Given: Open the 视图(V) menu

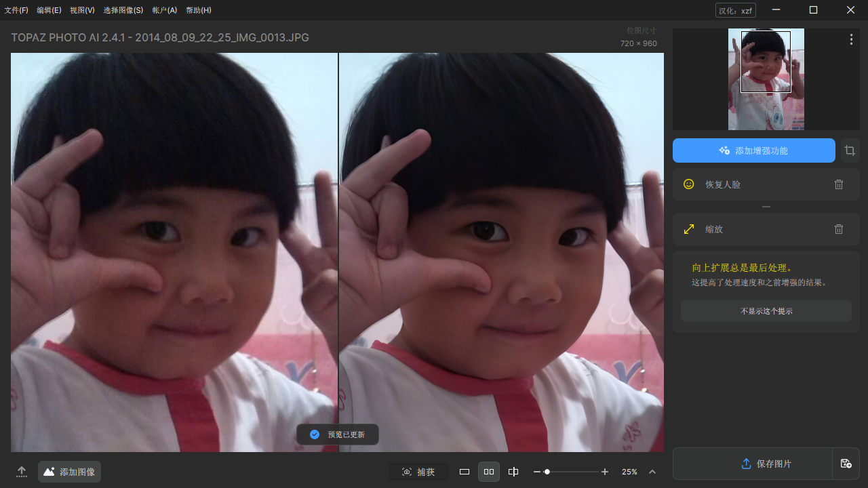Looking at the screenshot, I should (x=81, y=10).
